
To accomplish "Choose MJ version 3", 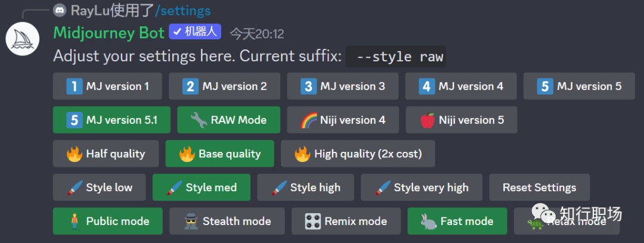I will [343, 86].
